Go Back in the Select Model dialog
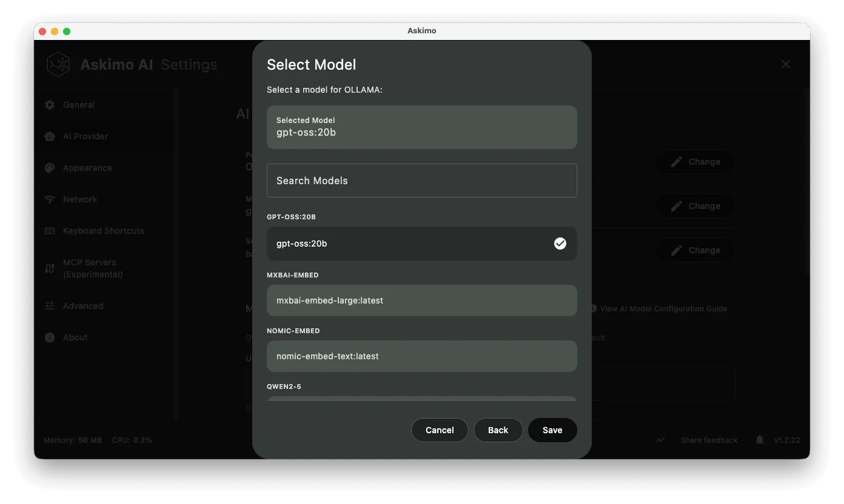Screen dimensions: 844x504 498,430
